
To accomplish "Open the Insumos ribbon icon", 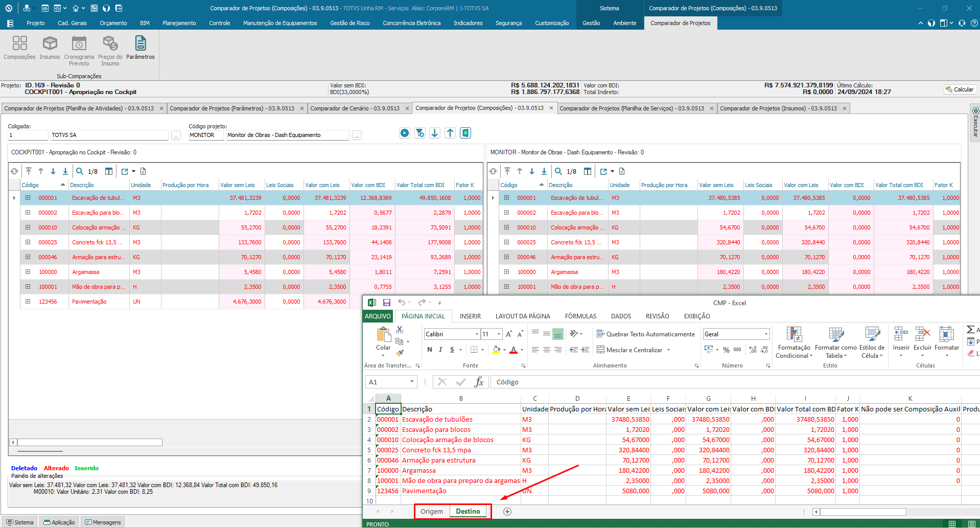I will [x=50, y=48].
